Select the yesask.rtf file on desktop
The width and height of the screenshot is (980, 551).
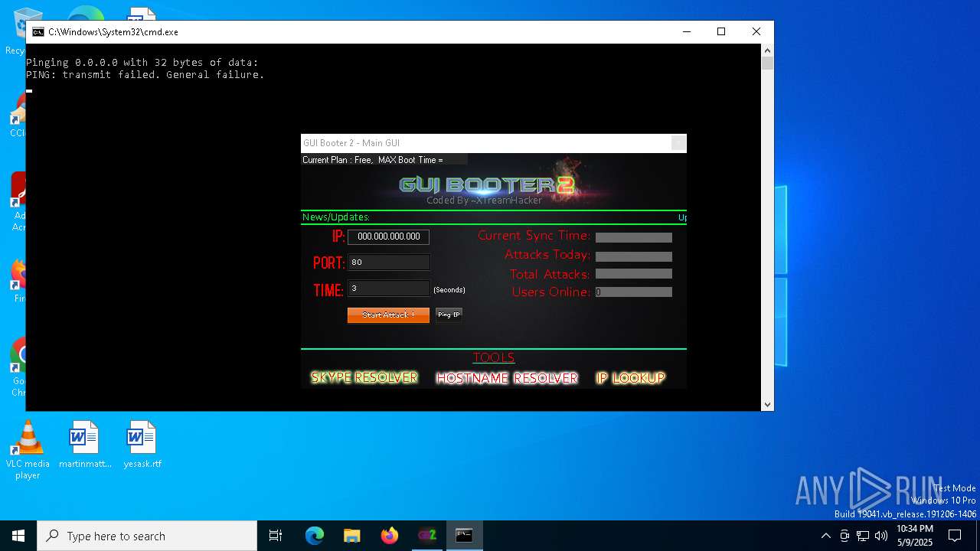[x=142, y=444]
